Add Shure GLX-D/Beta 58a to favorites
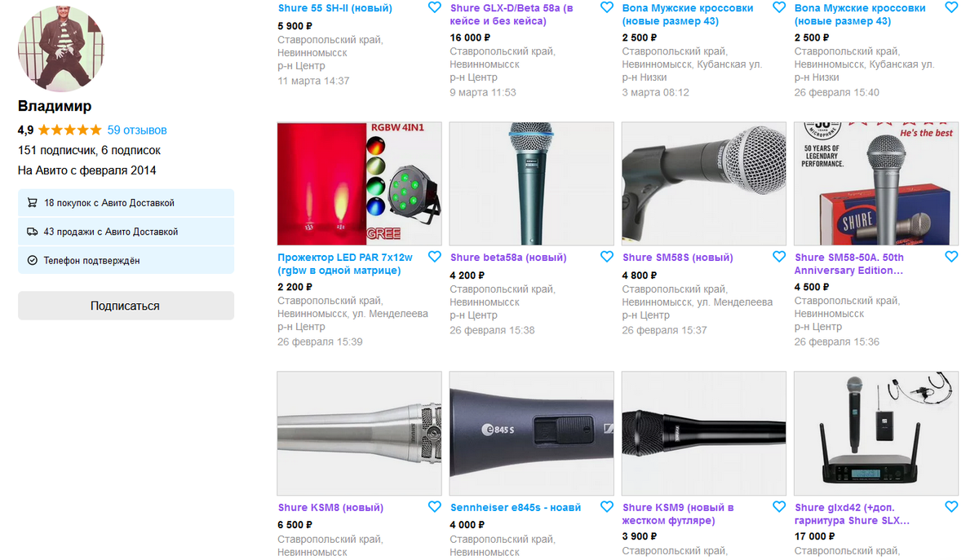Image resolution: width=979 pixels, height=560 pixels. (606, 7)
